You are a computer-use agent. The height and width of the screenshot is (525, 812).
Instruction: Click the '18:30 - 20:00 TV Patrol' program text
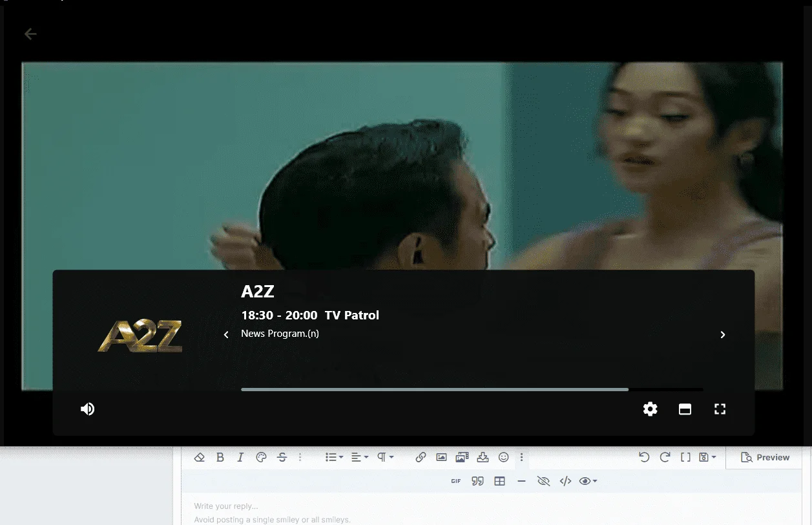(310, 316)
